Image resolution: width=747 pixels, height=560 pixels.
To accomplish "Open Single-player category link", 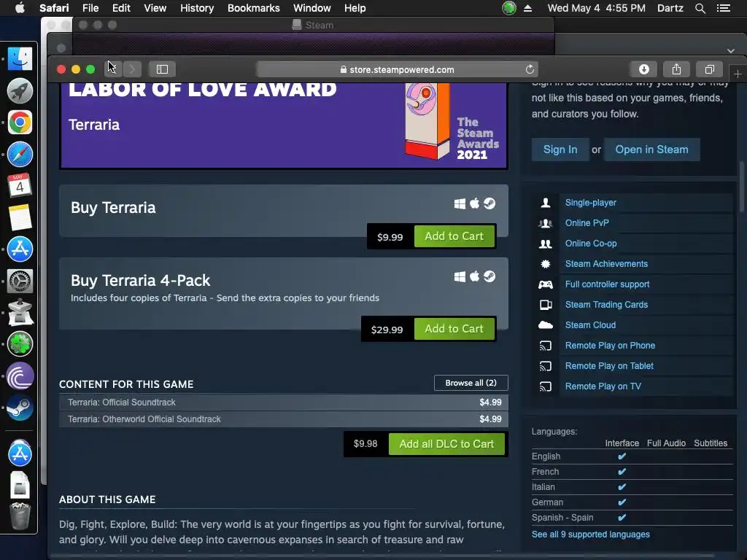I will 590,203.
